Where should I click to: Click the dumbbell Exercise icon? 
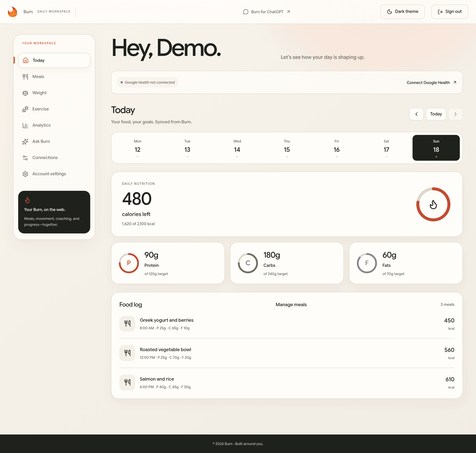click(x=25, y=109)
